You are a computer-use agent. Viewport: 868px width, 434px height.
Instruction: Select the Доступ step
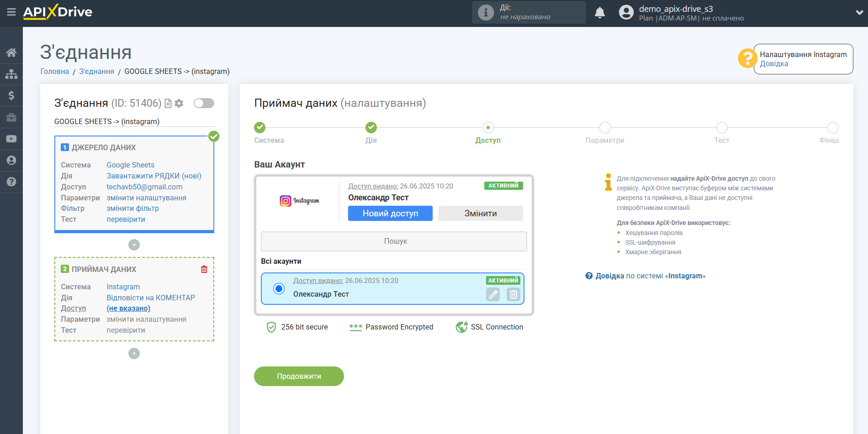coord(488,127)
